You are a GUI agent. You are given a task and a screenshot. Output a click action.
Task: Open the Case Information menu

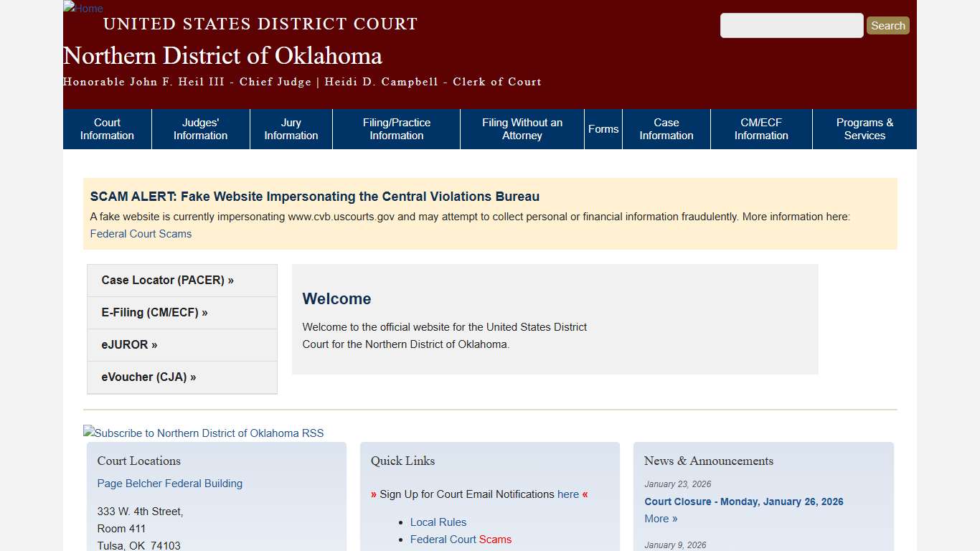coord(666,128)
